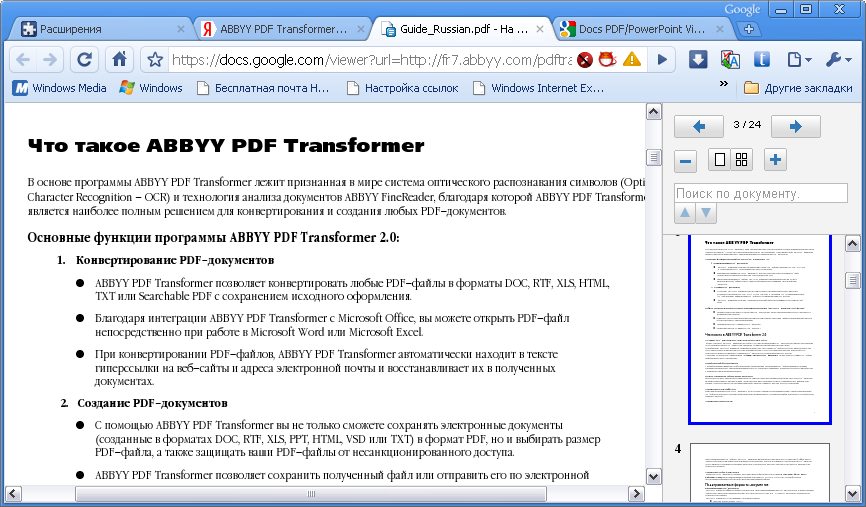Image resolution: width=866 pixels, height=507 pixels.
Task: Open Другие закладки folder
Action: coord(798,88)
